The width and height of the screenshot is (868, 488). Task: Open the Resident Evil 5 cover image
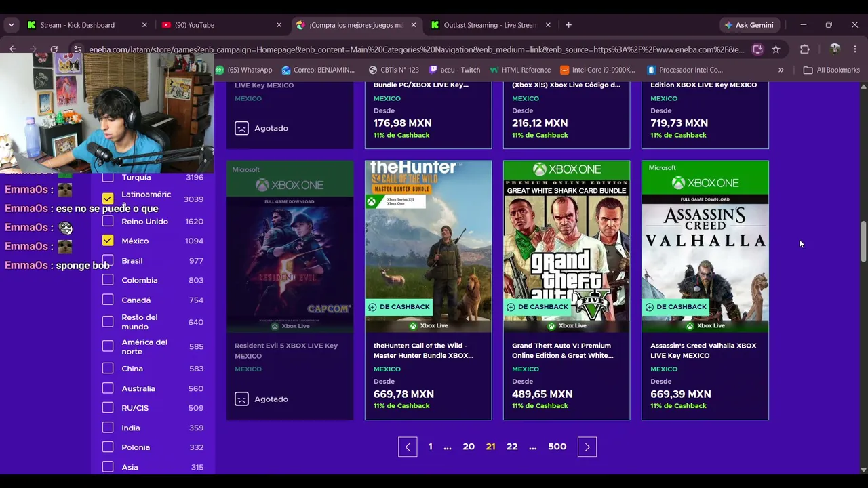pyautogui.click(x=290, y=247)
